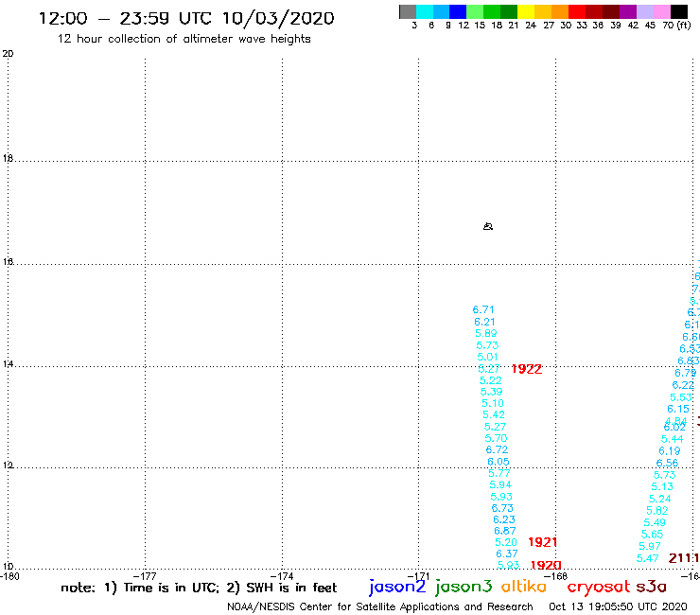Click the 6.15 wave height reading

coord(678,409)
